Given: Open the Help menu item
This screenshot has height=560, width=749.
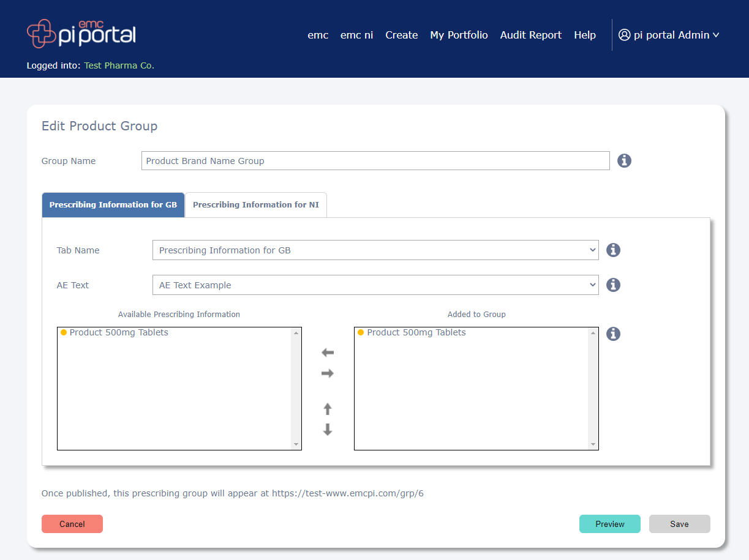Looking at the screenshot, I should pos(585,35).
